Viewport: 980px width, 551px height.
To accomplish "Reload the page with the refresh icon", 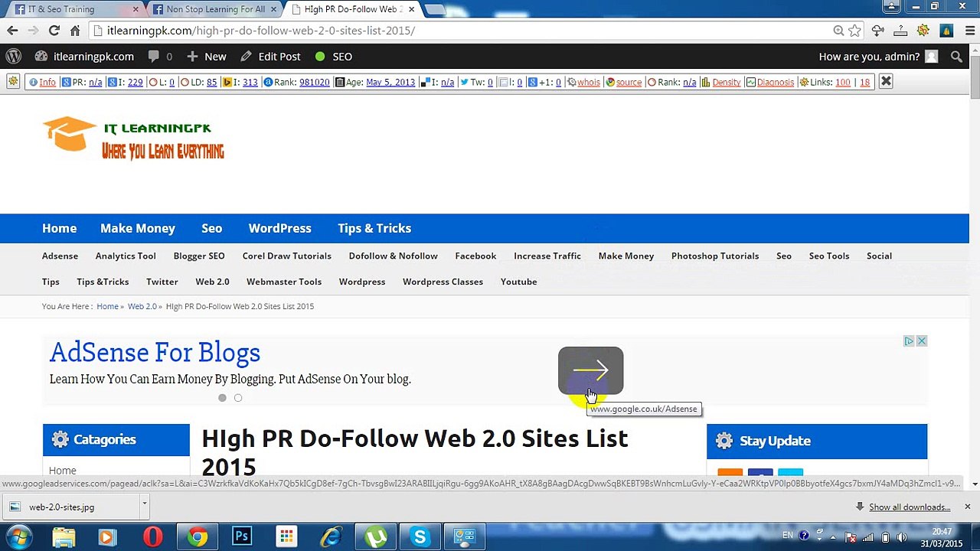I will [x=54, y=31].
